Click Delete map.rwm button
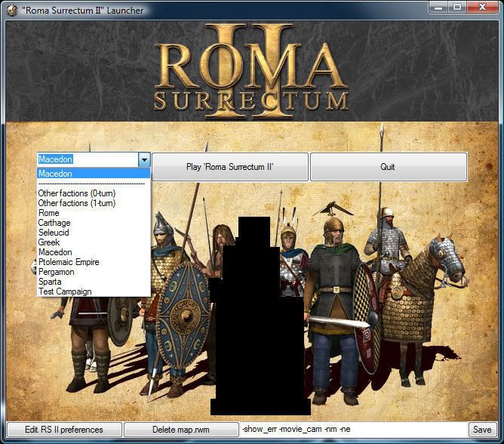504x444 pixels. coord(181,429)
